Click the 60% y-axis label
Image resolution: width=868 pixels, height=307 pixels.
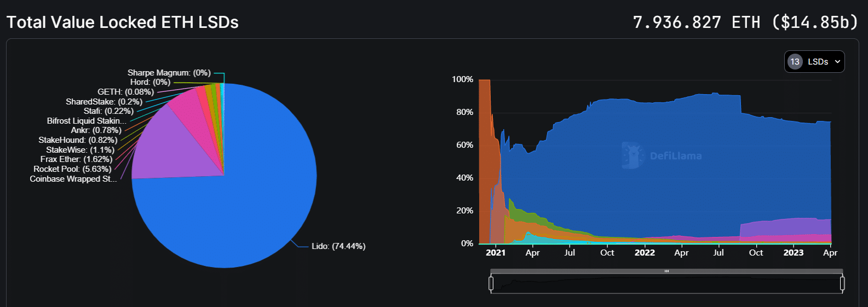point(464,145)
